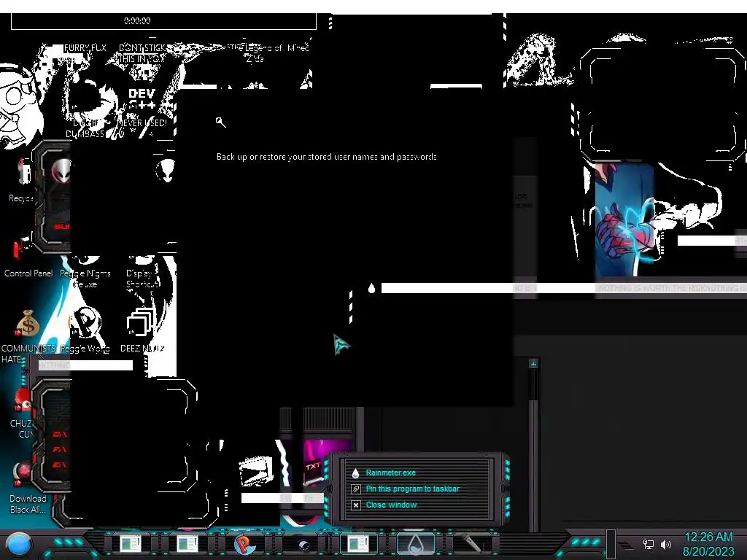Click the white Rainmeter drop icon mid-screen
Image resolution: width=747 pixels, height=560 pixels.
coord(371,288)
